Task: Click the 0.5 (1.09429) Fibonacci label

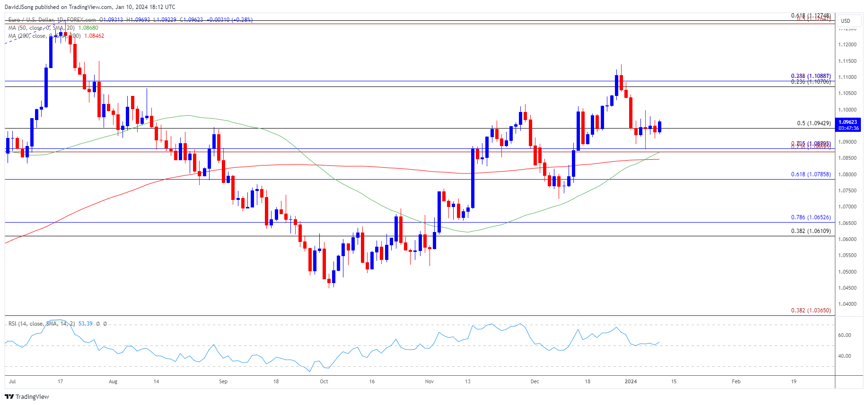Action: click(x=814, y=123)
